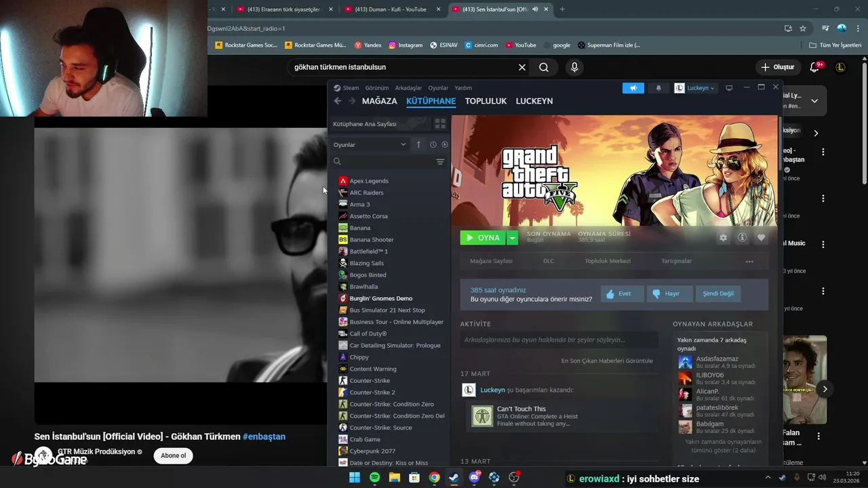Open game info icon for GTA V
The height and width of the screenshot is (488, 868).
tap(742, 238)
